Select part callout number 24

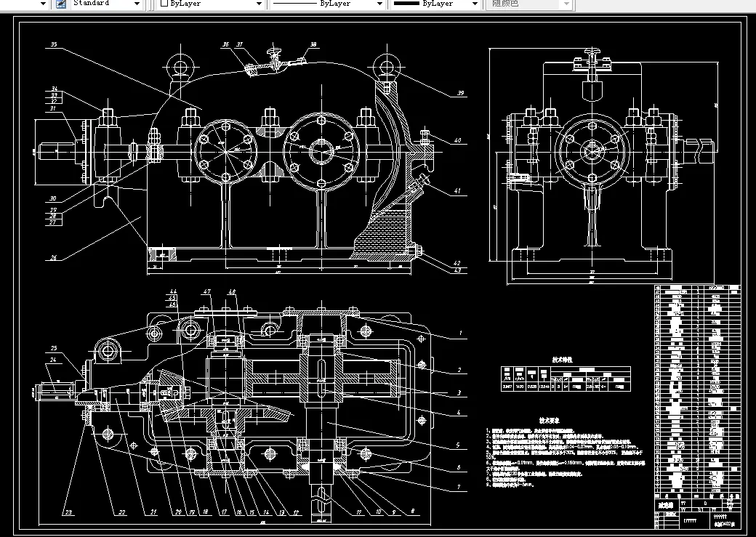(53, 360)
